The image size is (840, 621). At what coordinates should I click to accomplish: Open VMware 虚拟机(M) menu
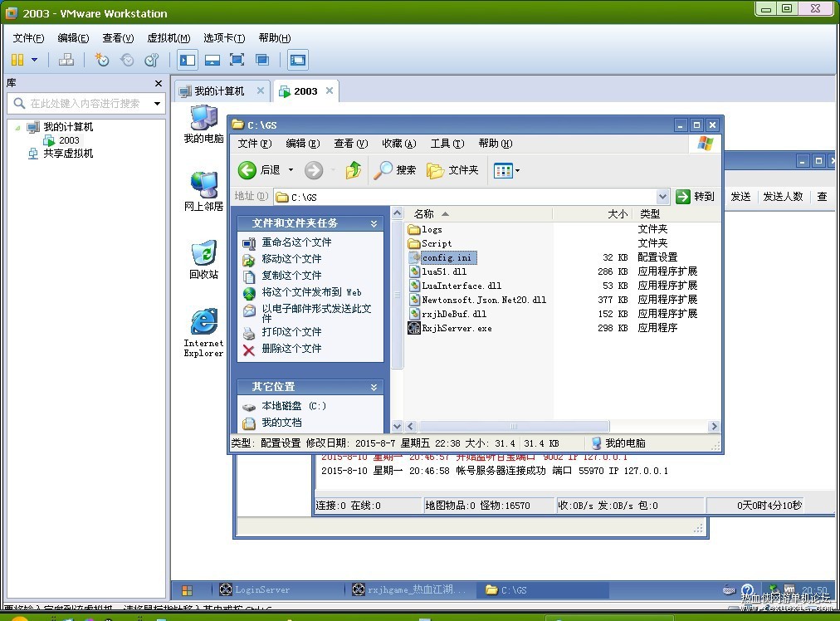point(168,38)
